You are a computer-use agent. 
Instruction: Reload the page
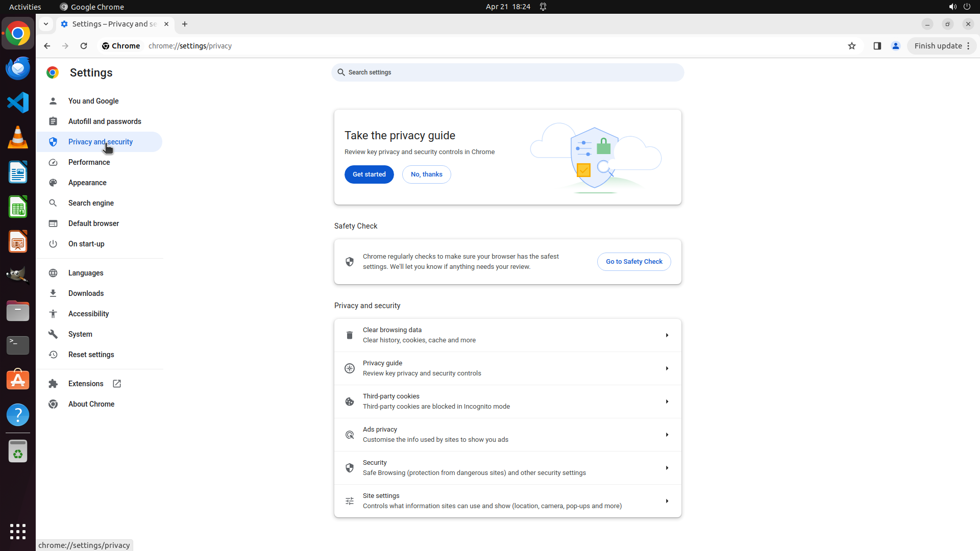pos(84,46)
